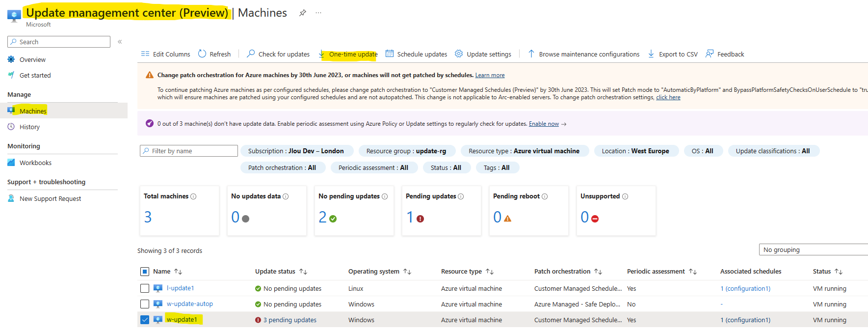
Task: Click the info icon beside No updates data
Action: [286, 196]
